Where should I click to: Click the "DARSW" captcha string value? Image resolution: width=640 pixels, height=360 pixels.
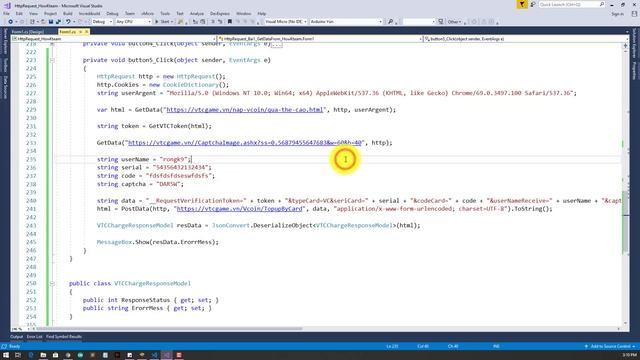click(168, 184)
